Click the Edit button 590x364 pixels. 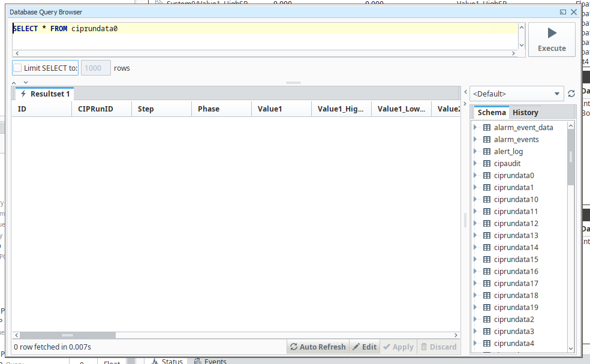[364, 347]
